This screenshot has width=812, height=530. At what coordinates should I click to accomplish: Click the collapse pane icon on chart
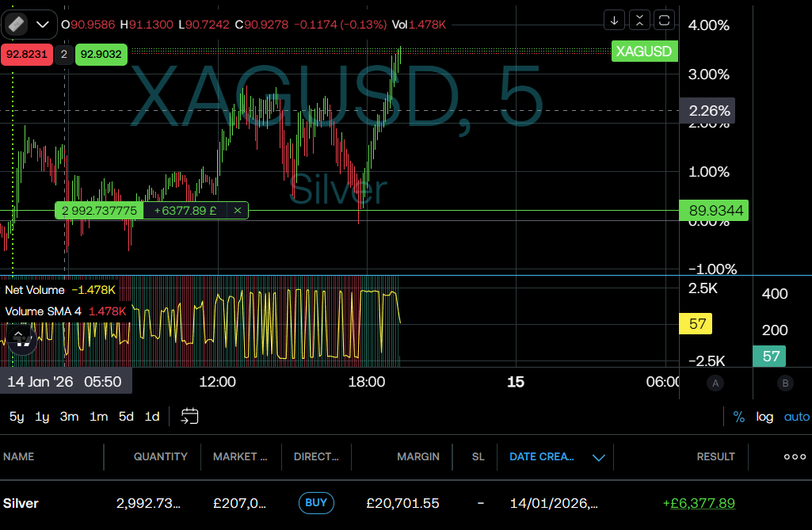[x=639, y=20]
